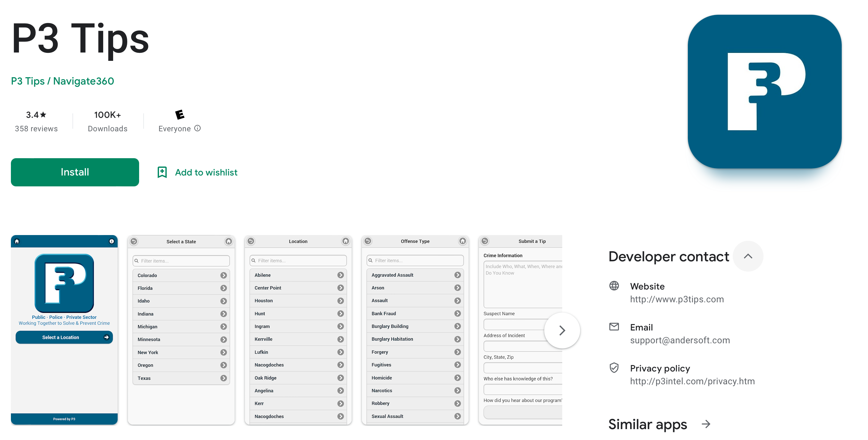The height and width of the screenshot is (440, 868).
Task: Click back icon in Submit a Tip screenshot
Action: click(485, 241)
